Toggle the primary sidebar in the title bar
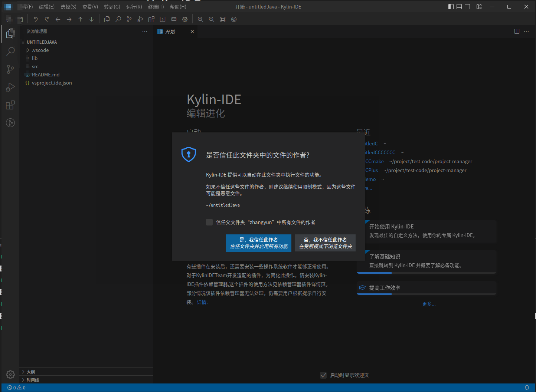Screen dimensions: 536x392 pyautogui.click(x=451, y=7)
